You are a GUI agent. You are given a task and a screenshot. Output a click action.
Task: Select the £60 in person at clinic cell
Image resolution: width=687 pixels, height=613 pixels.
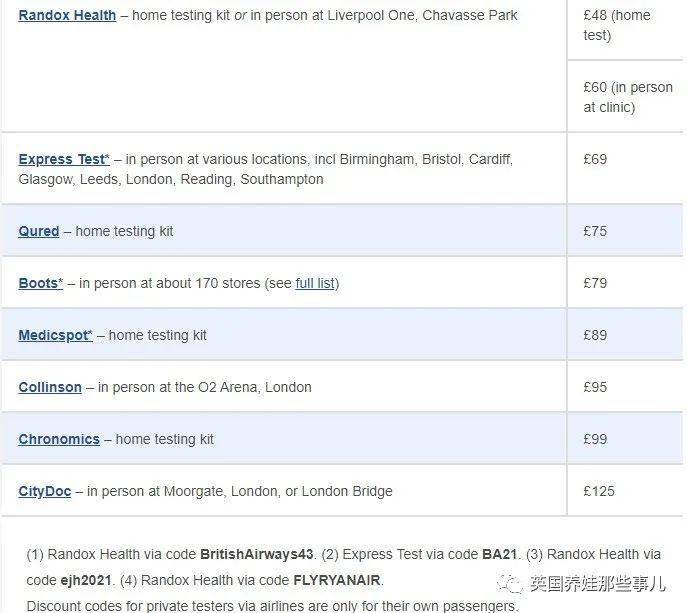coord(625,97)
